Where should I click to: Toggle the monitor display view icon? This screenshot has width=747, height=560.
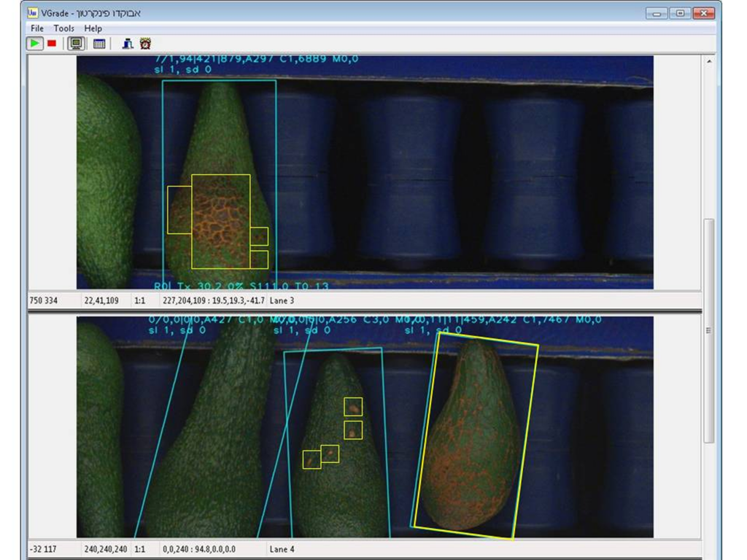[x=75, y=44]
